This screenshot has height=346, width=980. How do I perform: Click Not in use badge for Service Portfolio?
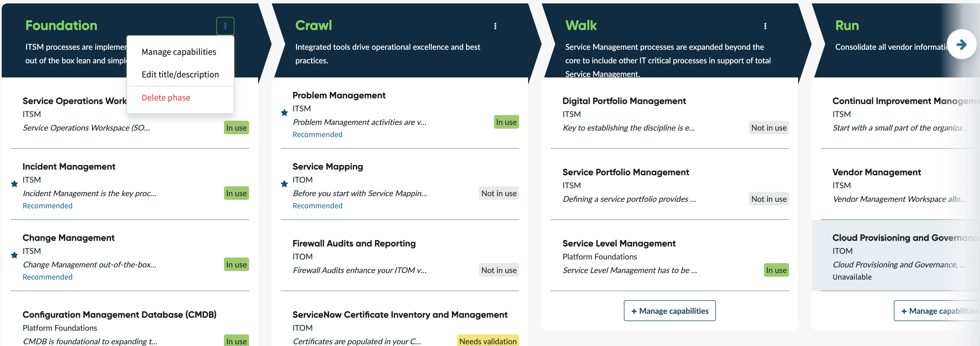(769, 199)
